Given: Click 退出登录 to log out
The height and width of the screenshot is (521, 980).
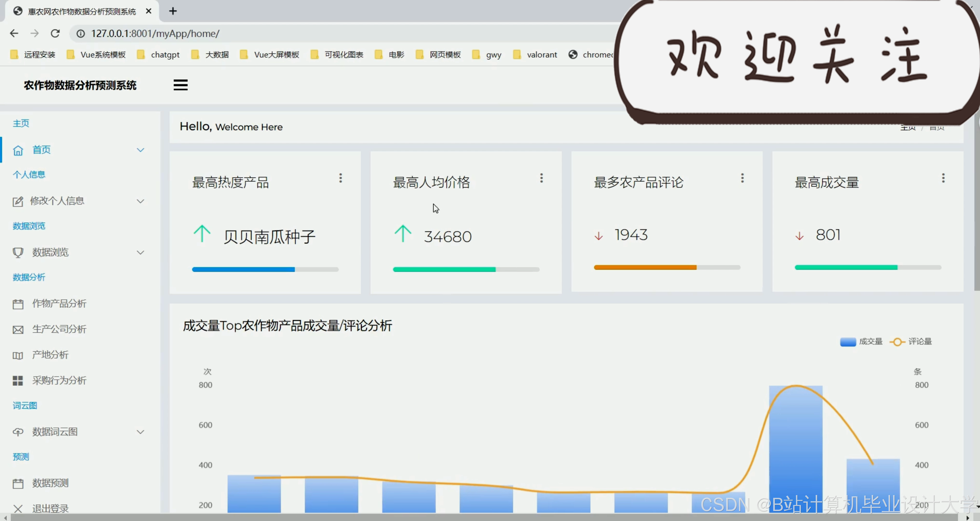Looking at the screenshot, I should click(x=50, y=508).
